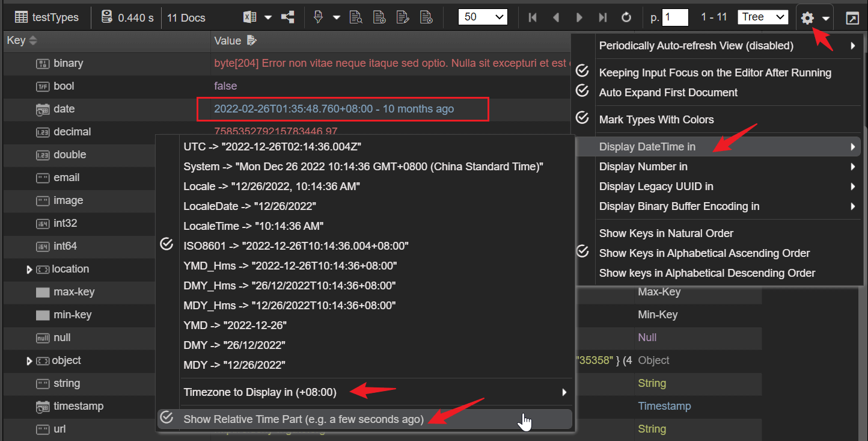Image resolution: width=868 pixels, height=441 pixels.
Task: Open results in popout window icon
Action: [852, 18]
